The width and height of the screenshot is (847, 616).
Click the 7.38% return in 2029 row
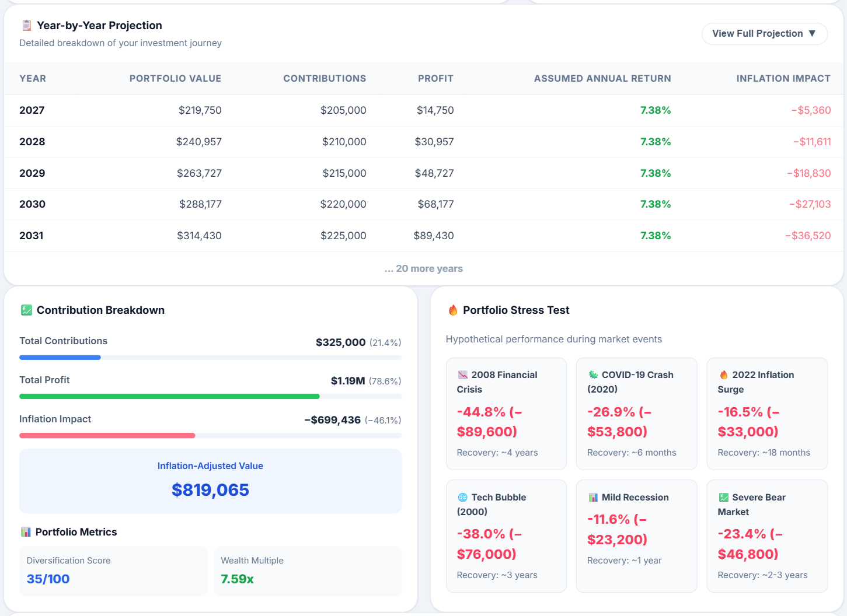click(x=656, y=173)
